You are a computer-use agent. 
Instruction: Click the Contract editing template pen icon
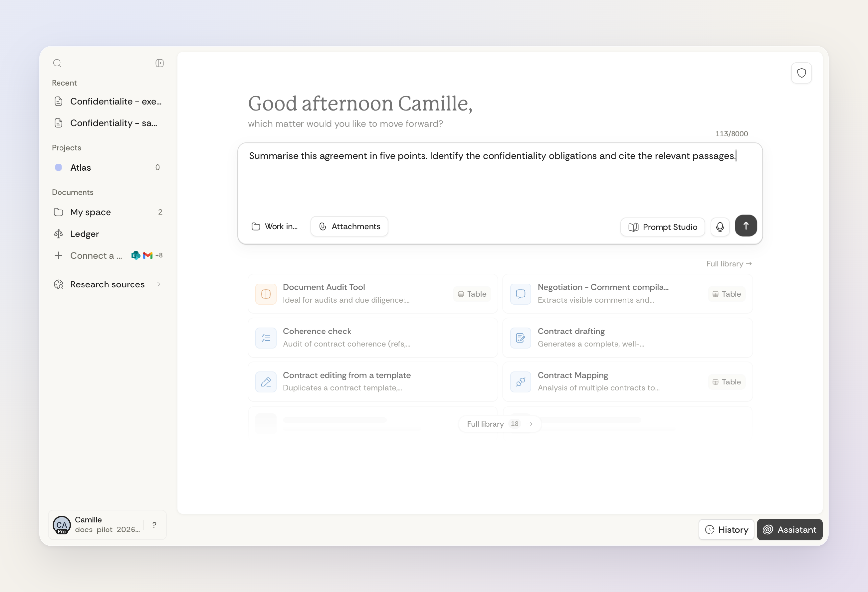[x=266, y=382]
